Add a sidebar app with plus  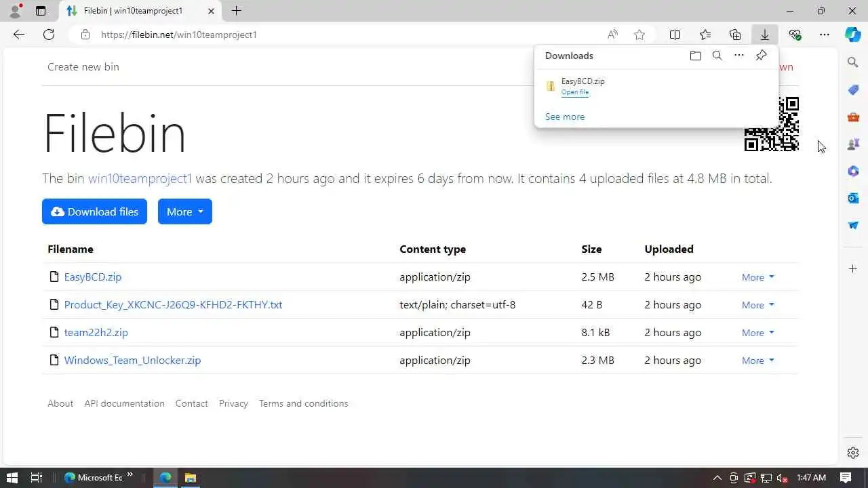853,269
